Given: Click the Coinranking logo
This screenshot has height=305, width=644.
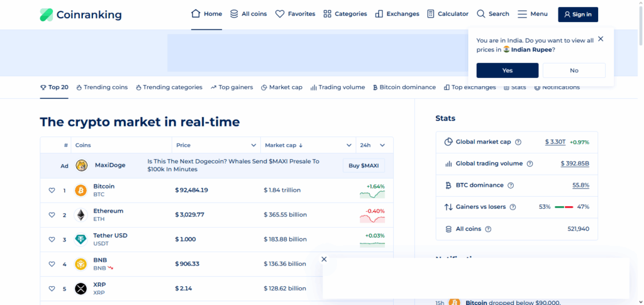Looking at the screenshot, I should tap(81, 14).
